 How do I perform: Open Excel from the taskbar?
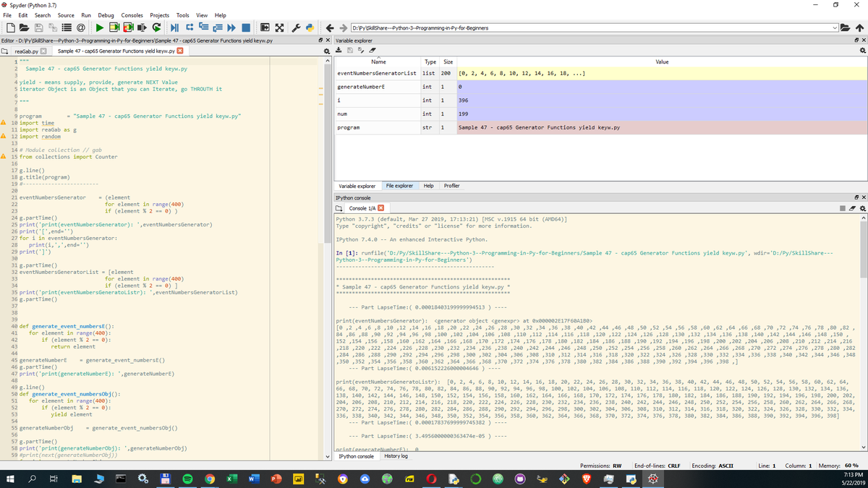point(231,479)
